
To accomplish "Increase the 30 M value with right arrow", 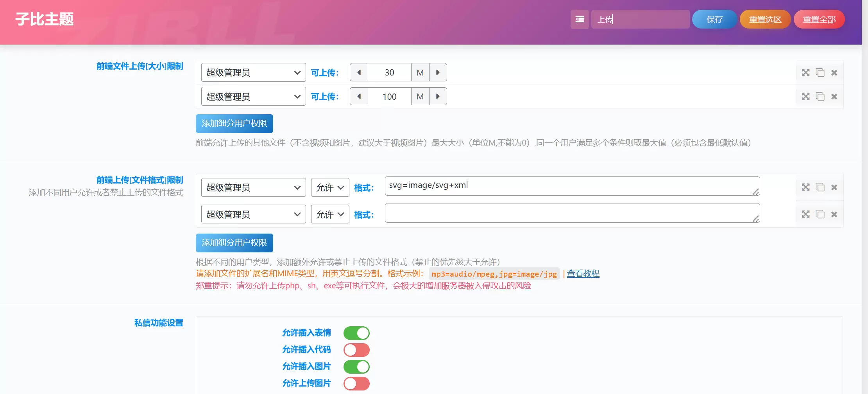I will pos(438,72).
